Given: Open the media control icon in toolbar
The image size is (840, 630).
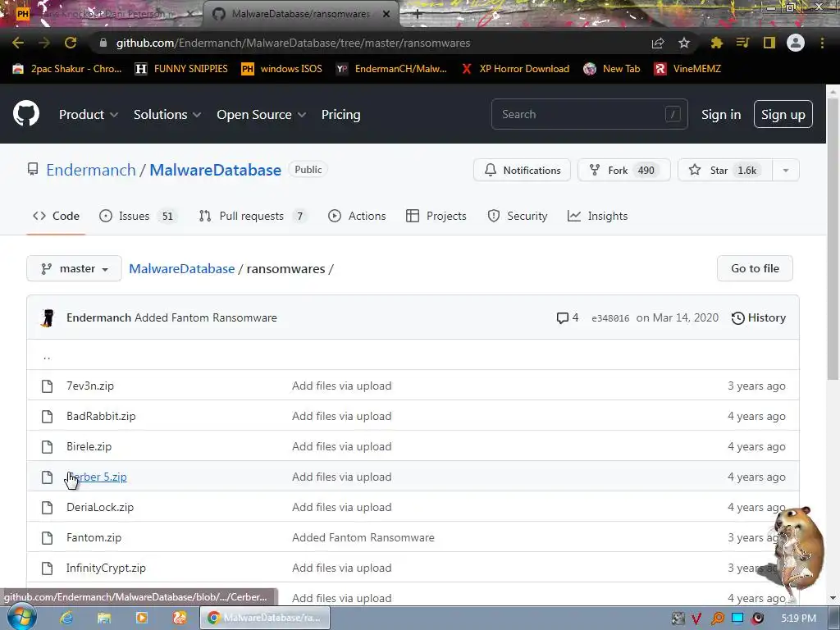Looking at the screenshot, I should click(x=742, y=43).
